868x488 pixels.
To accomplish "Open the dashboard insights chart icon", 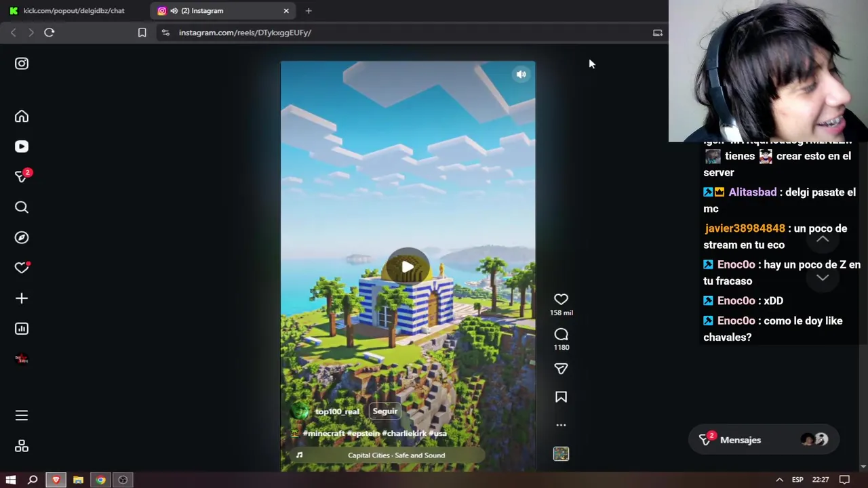I will coord(22,329).
